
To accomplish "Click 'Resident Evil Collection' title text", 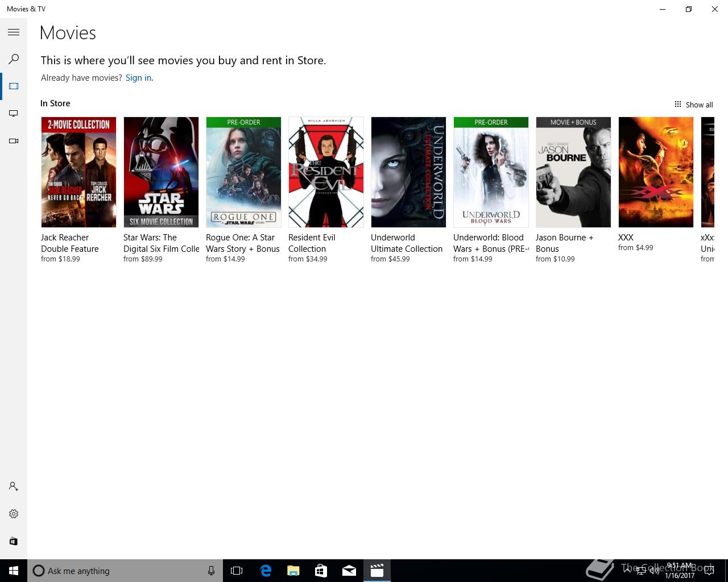I will point(312,243).
